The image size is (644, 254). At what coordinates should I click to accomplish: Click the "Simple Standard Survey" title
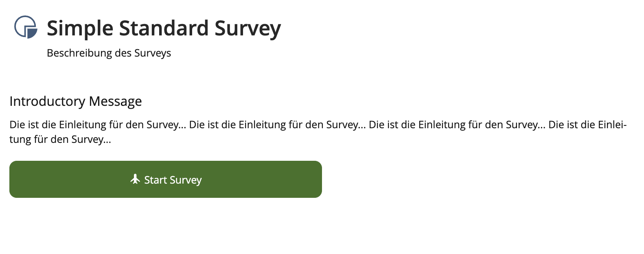(164, 28)
